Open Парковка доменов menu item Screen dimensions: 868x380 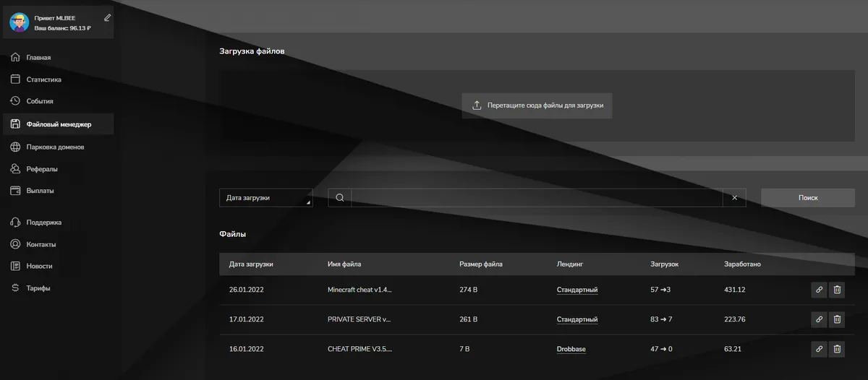pyautogui.click(x=55, y=147)
